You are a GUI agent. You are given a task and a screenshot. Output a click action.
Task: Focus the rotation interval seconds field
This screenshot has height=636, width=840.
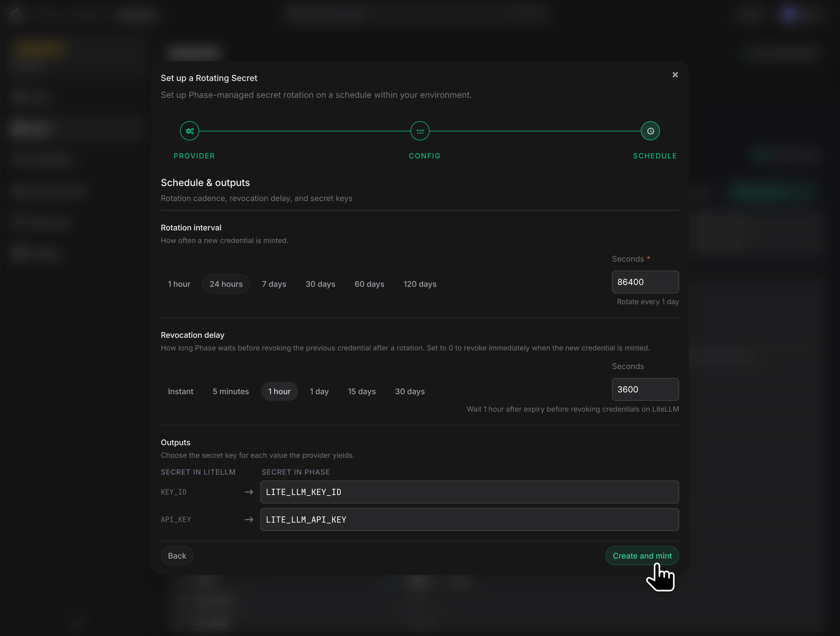645,282
